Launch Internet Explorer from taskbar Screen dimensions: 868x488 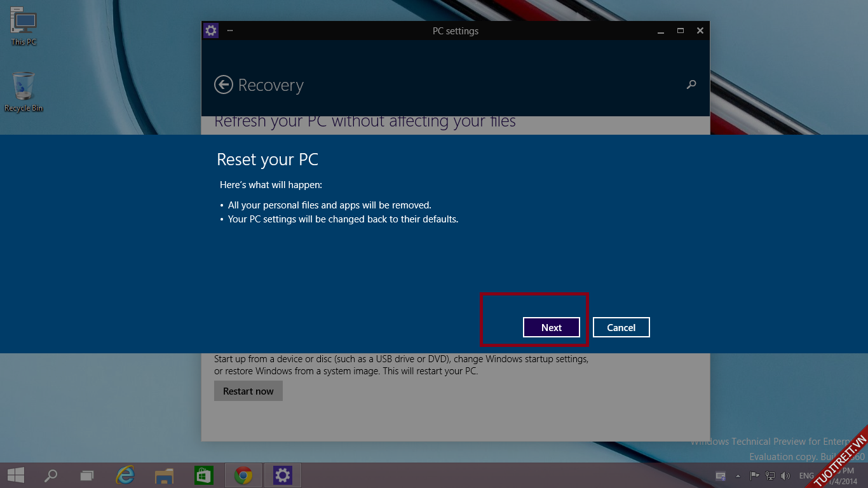(126, 475)
